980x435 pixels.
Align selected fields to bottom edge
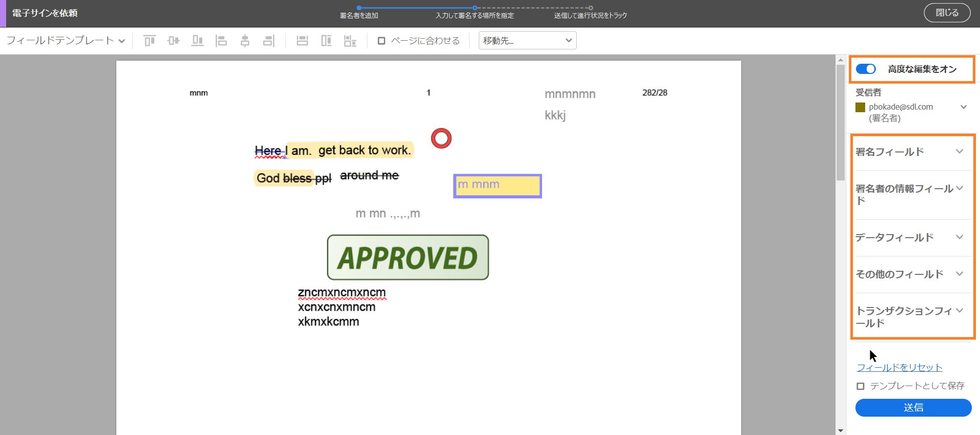coord(198,41)
